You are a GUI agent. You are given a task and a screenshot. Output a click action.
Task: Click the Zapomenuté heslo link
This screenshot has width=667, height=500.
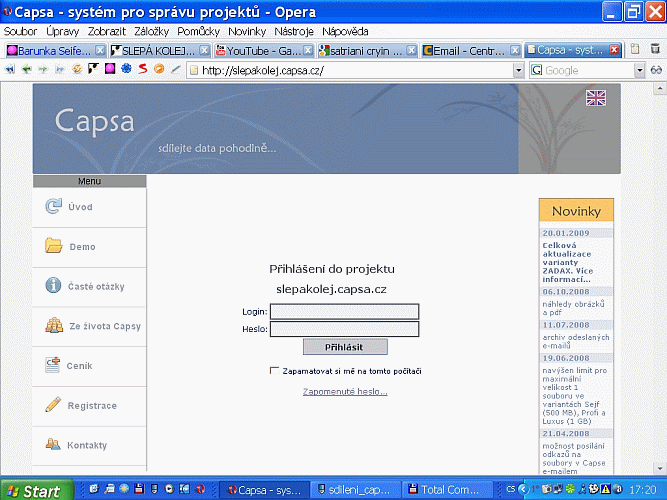(x=345, y=391)
